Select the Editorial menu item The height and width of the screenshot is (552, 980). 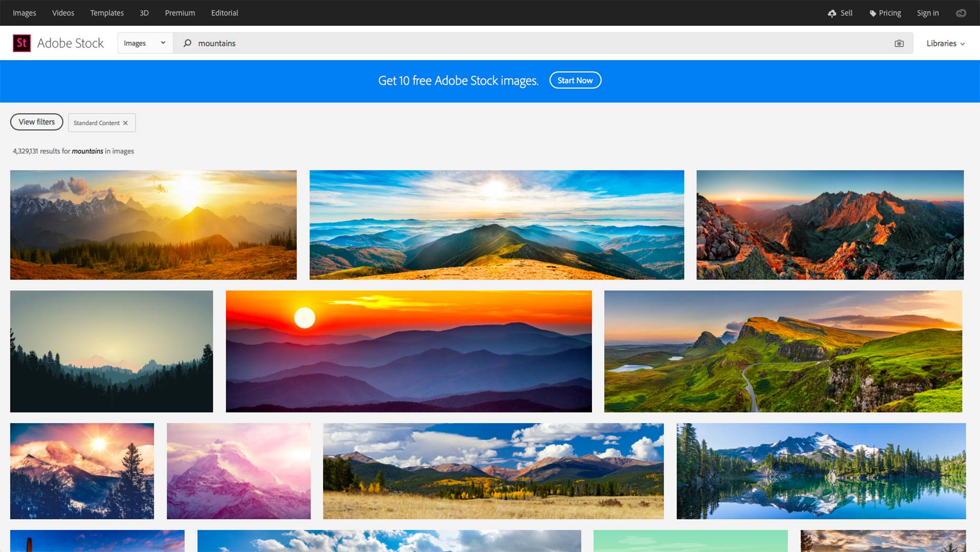(224, 13)
